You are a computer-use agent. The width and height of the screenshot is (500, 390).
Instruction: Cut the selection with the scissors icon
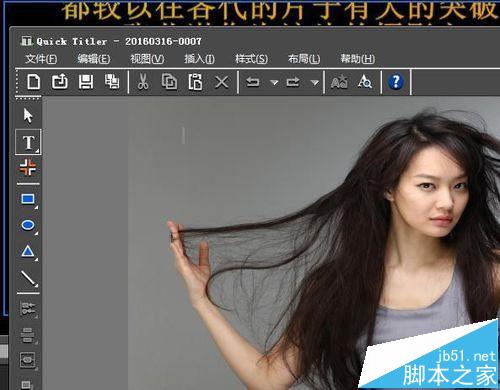point(143,82)
